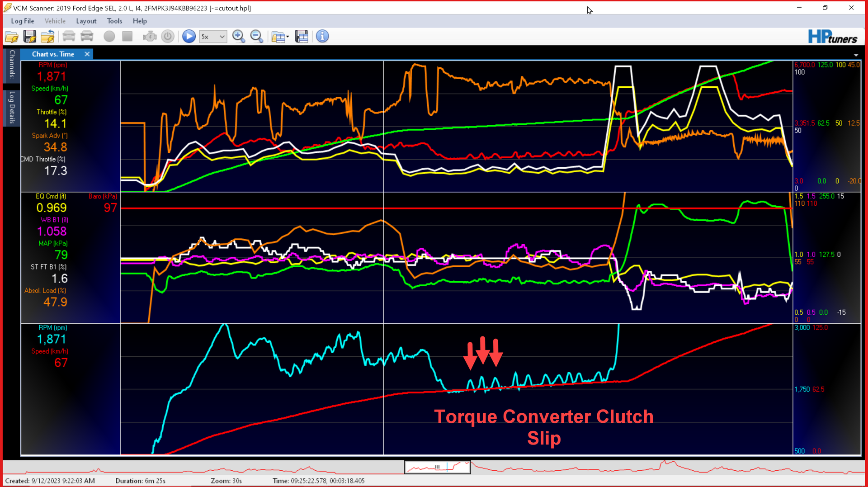
Task: Click the timeline overview scrubber at the bottom
Action: 437,467
